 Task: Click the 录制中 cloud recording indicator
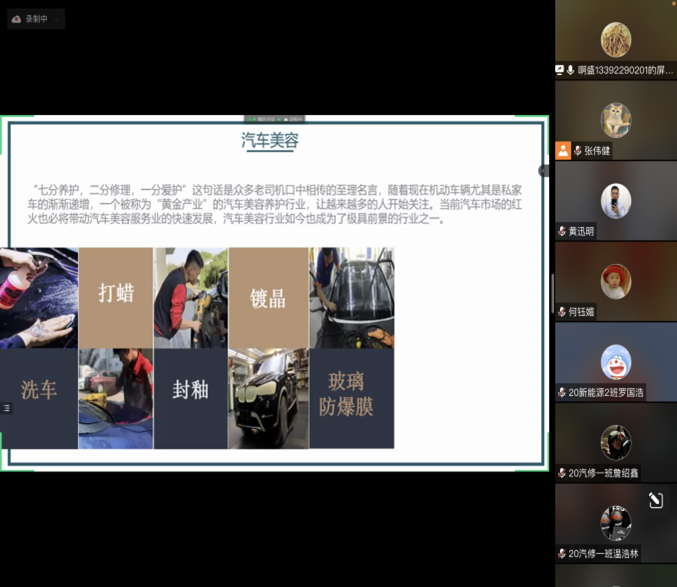[x=35, y=19]
